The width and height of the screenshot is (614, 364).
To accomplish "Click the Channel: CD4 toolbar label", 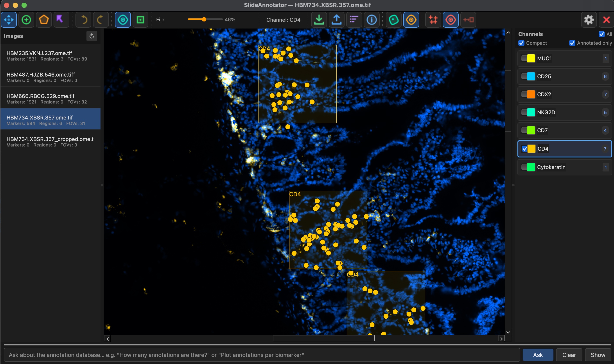I will click(283, 20).
